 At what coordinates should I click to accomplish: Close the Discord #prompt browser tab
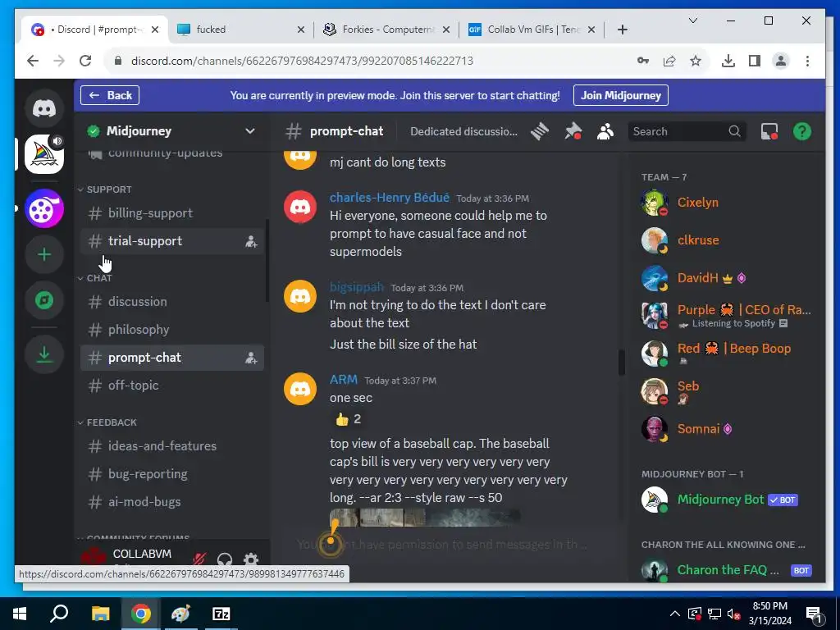pos(155,30)
